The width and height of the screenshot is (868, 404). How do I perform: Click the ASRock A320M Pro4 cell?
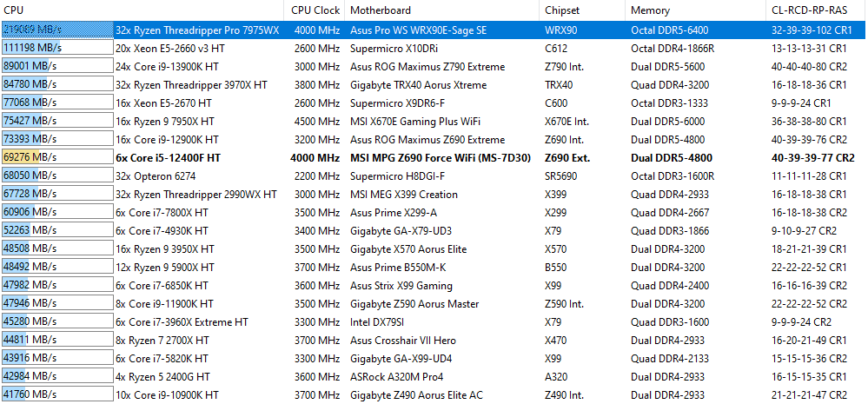[397, 377]
